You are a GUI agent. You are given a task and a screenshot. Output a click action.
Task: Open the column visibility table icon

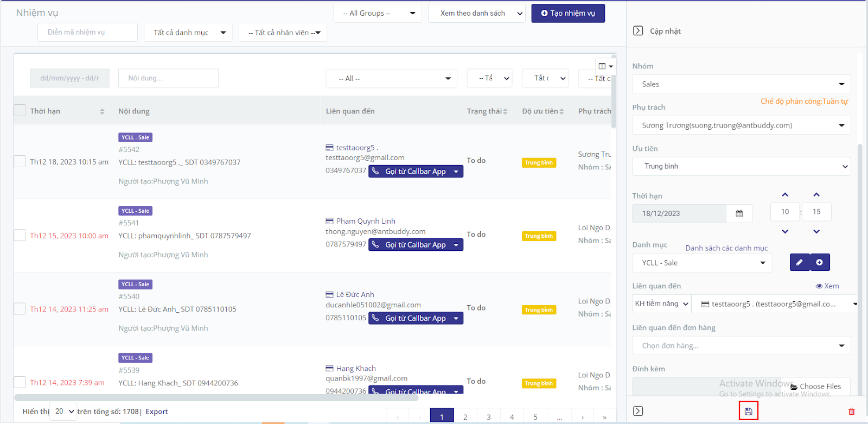coord(605,66)
